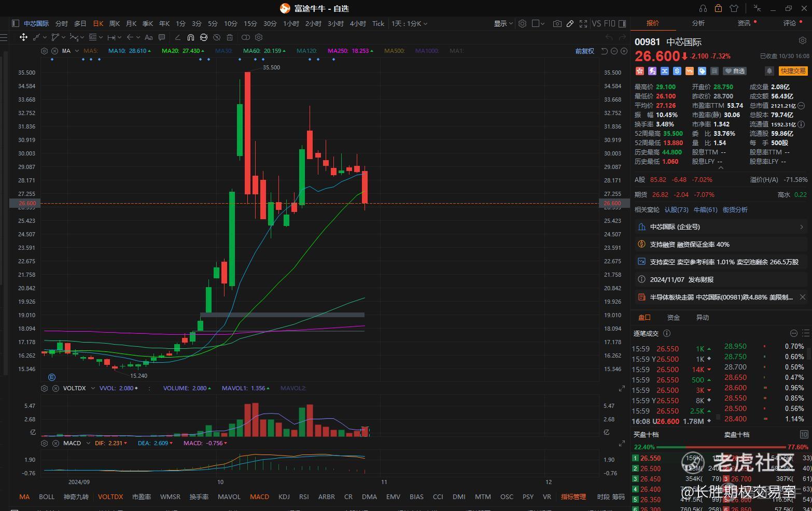This screenshot has width=812, height=511.
Task: Reset the chart view with the curved arrow icon
Action: tap(605, 51)
